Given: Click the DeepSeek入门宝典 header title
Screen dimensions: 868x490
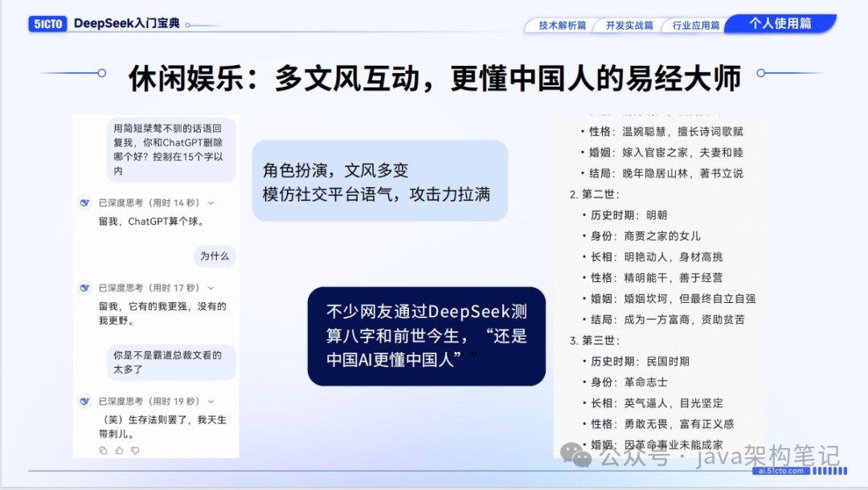Looking at the screenshot, I should pyautogui.click(x=127, y=23).
